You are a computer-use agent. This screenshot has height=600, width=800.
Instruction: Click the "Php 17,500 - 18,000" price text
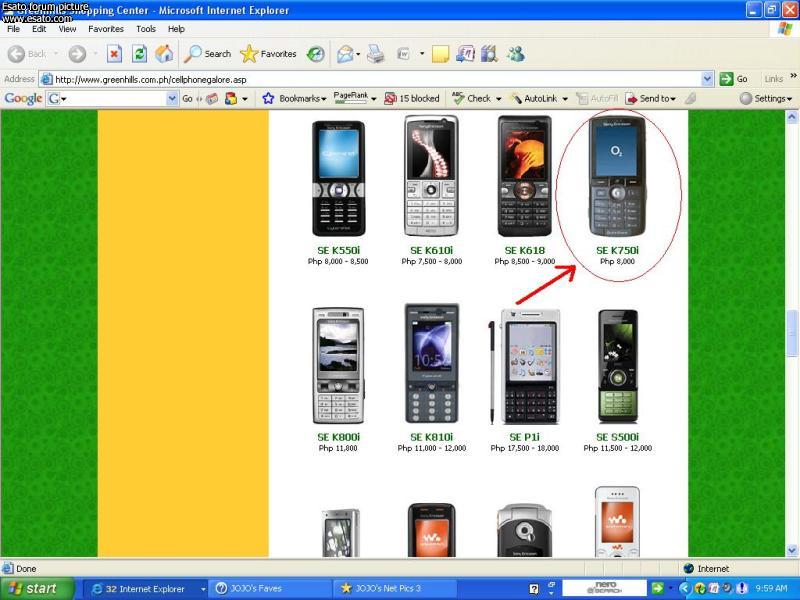tap(524, 448)
